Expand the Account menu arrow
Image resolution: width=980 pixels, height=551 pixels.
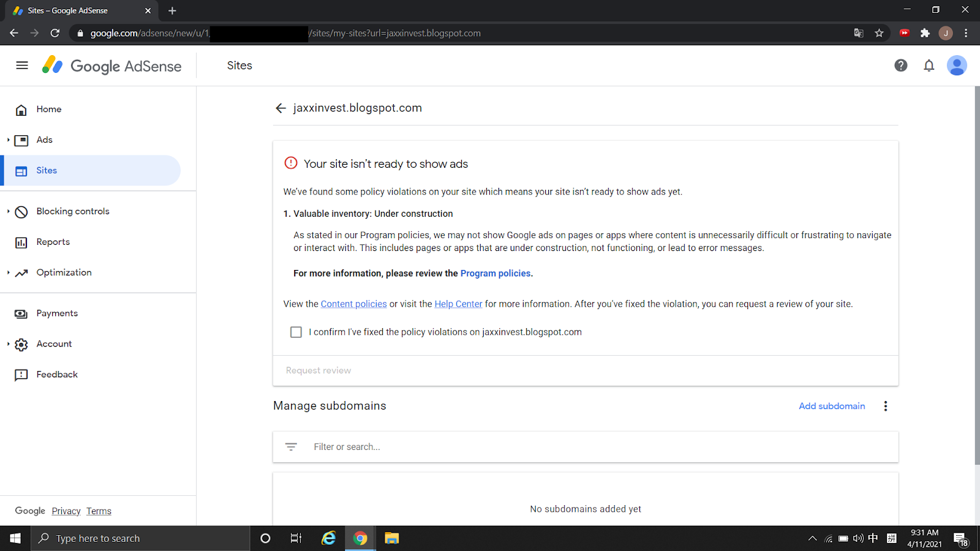coord(9,344)
